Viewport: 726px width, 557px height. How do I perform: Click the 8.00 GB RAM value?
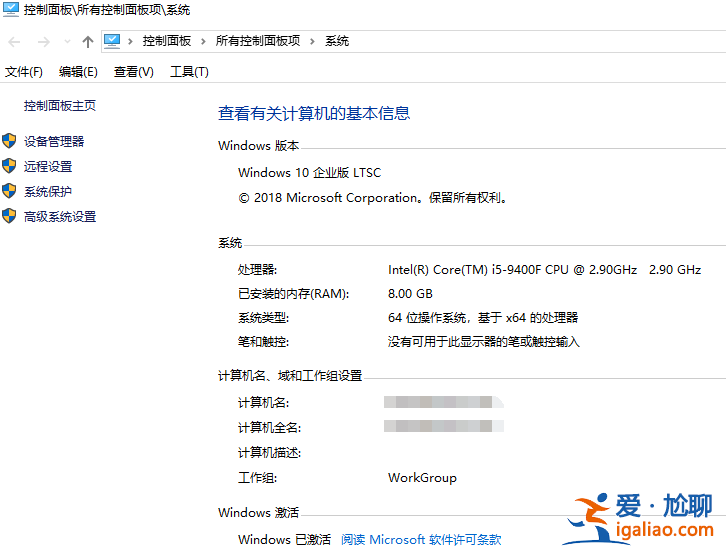click(x=410, y=294)
